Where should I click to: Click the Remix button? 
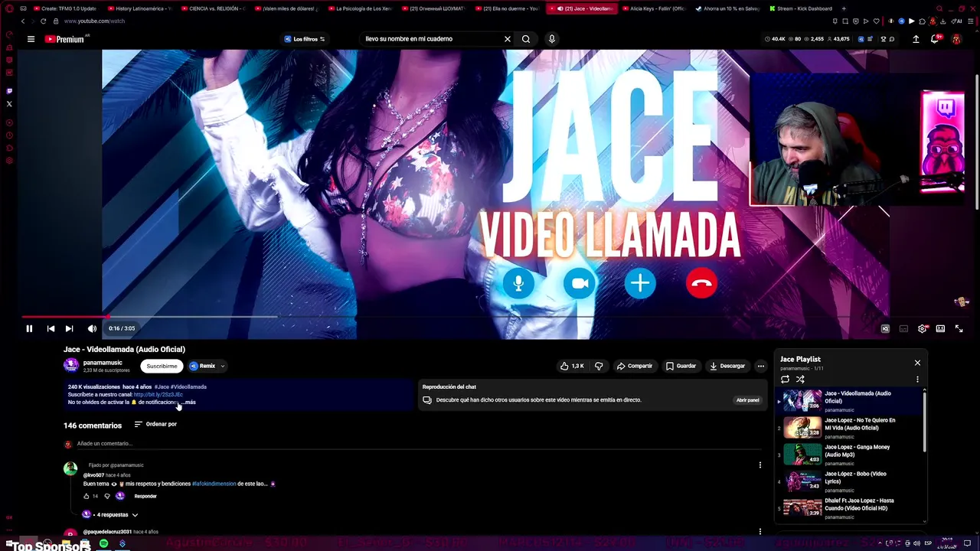[x=203, y=366]
